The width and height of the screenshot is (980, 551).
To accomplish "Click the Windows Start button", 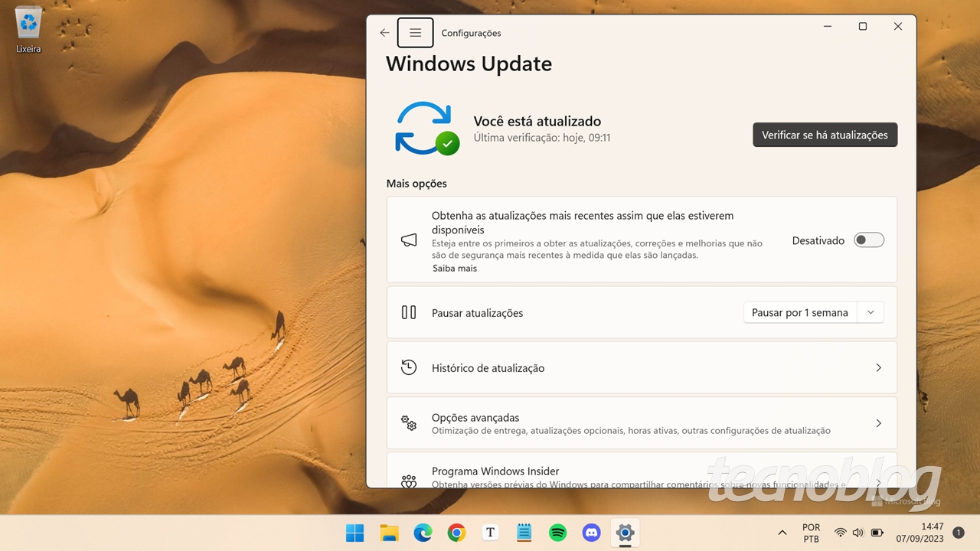I will pyautogui.click(x=355, y=533).
